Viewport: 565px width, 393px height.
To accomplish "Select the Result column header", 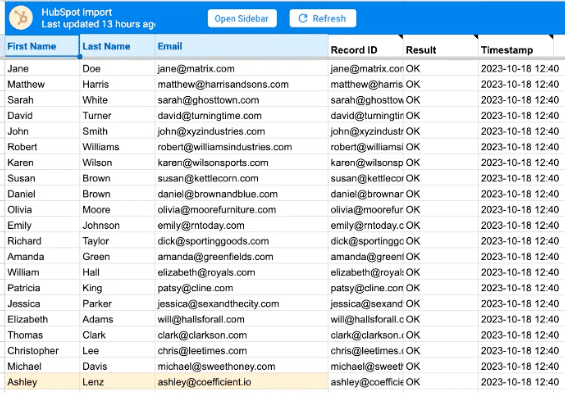I will pos(441,46).
